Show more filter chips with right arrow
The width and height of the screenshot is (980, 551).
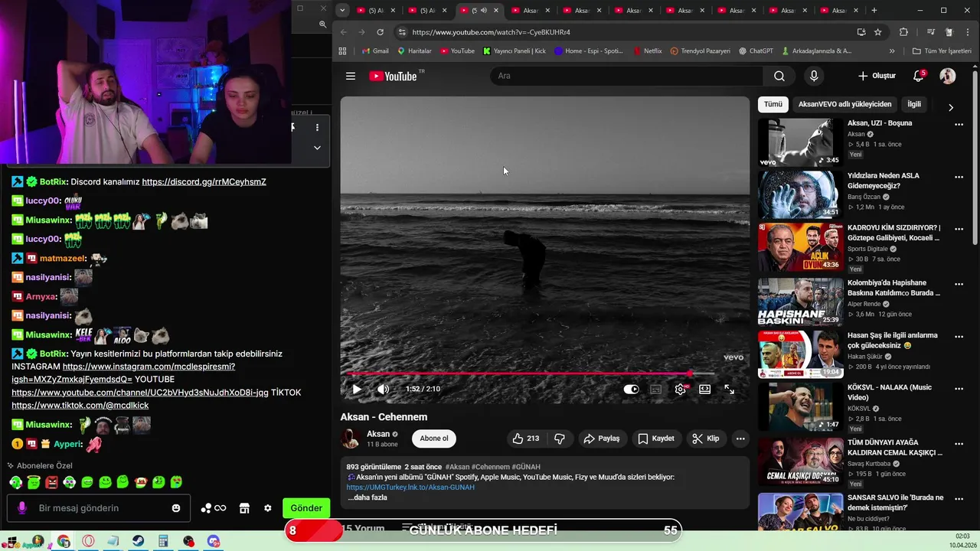click(951, 107)
